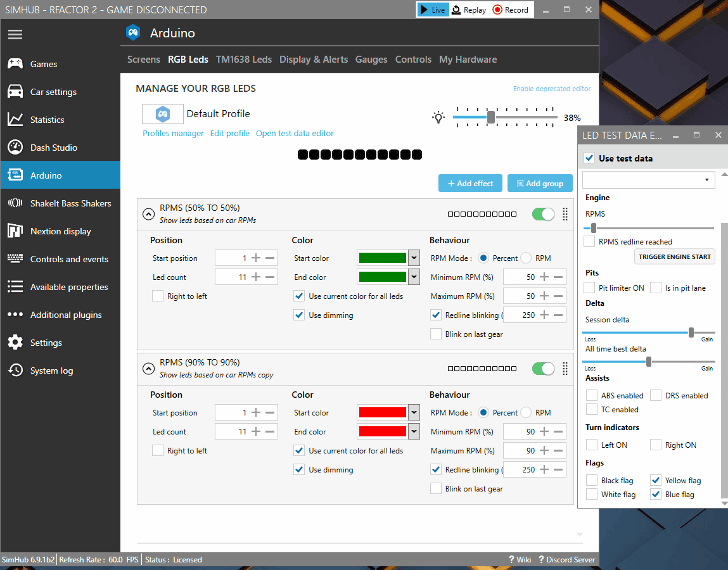Open the hamburger menu at top left

(x=15, y=35)
